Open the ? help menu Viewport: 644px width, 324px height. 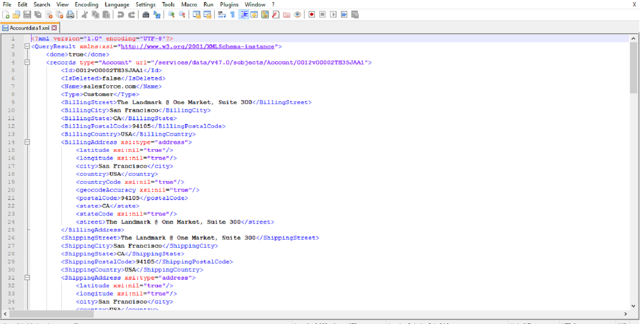pos(273,4)
